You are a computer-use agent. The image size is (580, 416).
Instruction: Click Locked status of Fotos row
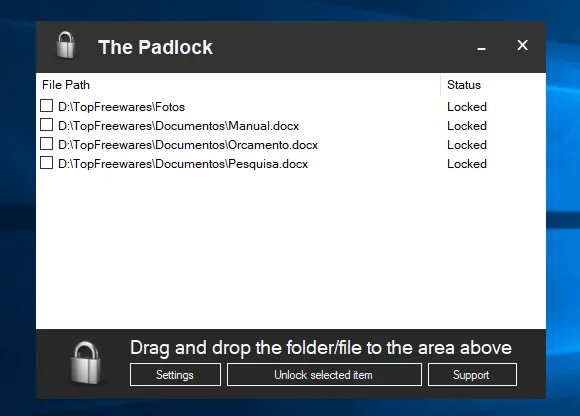pyautogui.click(x=467, y=107)
